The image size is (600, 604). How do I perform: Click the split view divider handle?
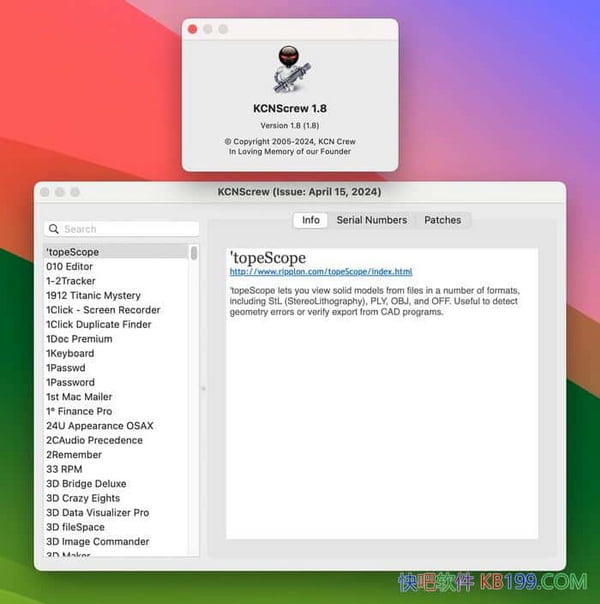click(204, 388)
